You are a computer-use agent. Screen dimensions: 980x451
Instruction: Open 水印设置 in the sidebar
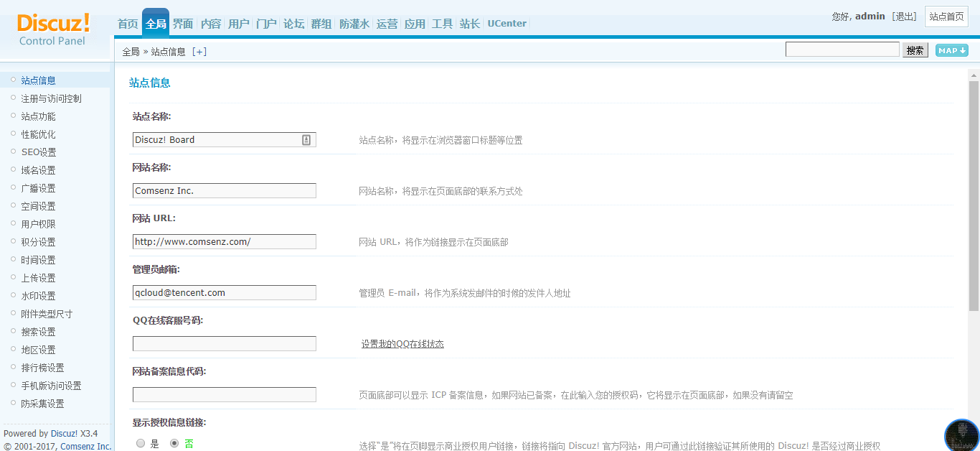pyautogui.click(x=38, y=296)
